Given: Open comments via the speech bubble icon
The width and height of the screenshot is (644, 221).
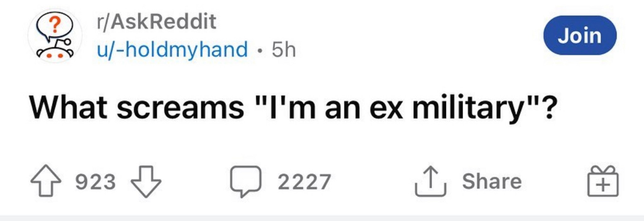Looking at the screenshot, I should coord(246,181).
